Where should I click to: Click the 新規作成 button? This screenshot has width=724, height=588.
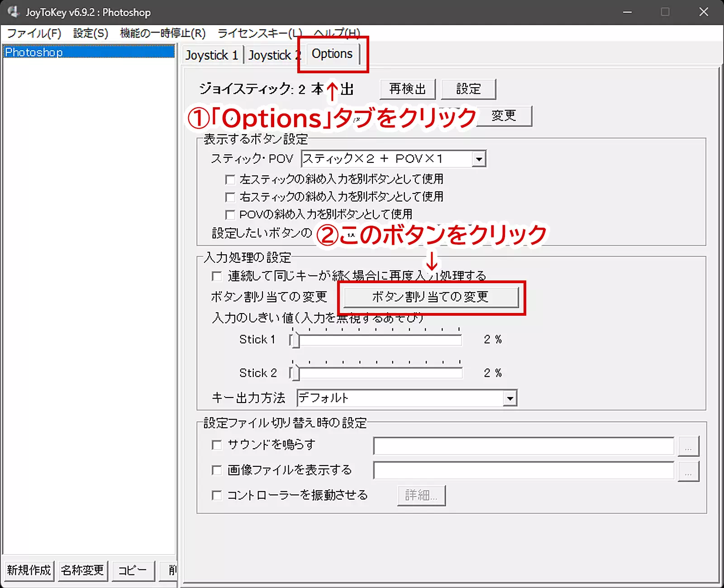coord(29,570)
